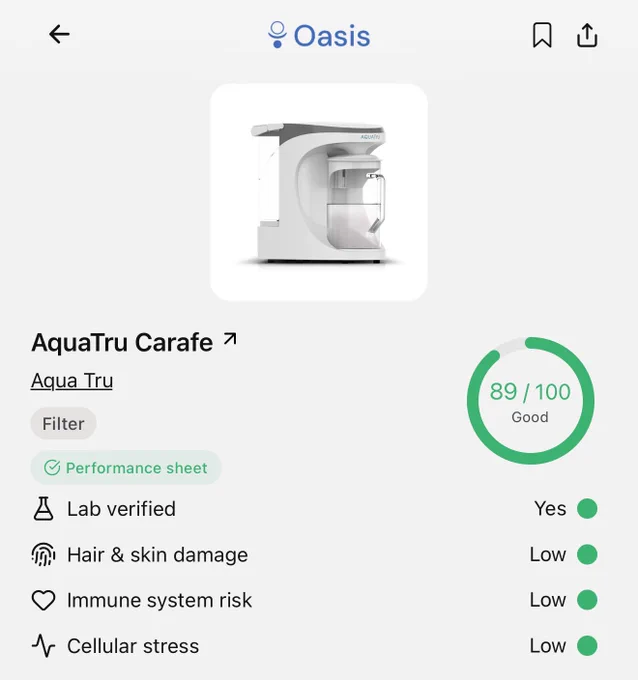
Task: Click the 89 / 100 score ring
Action: click(530, 400)
